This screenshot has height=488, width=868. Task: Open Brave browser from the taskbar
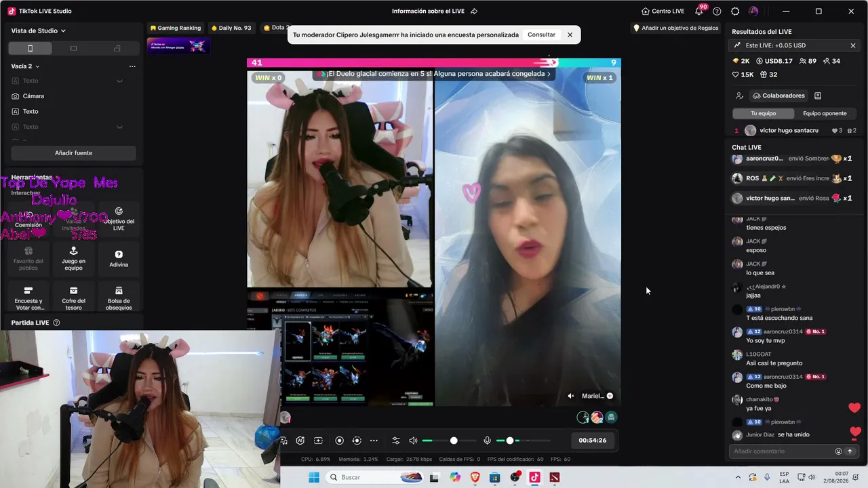(475, 477)
